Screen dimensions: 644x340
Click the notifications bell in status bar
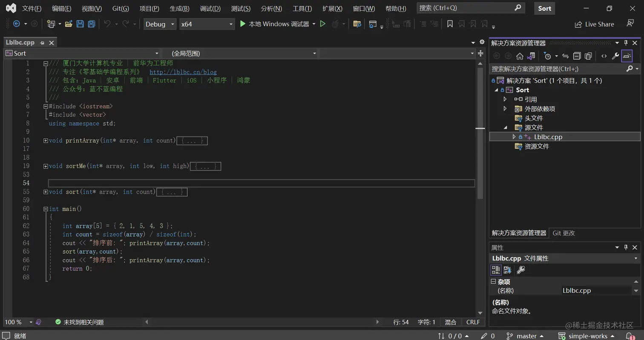630,336
